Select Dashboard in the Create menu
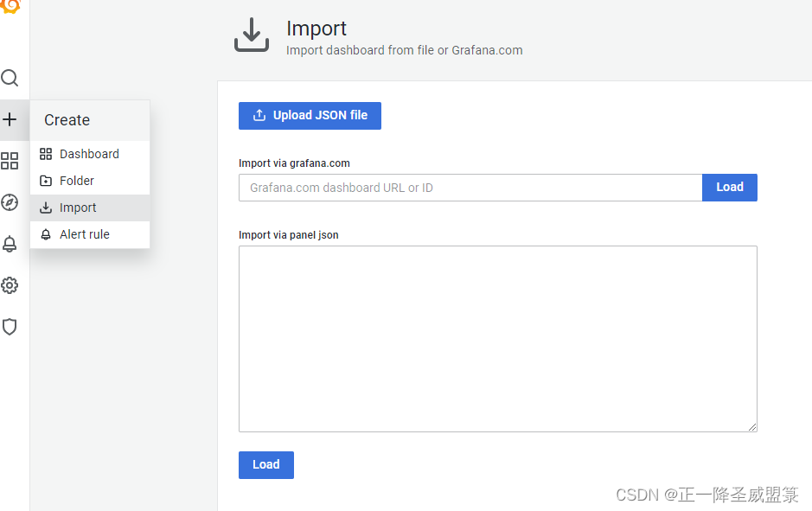This screenshot has width=812, height=511. pos(90,154)
